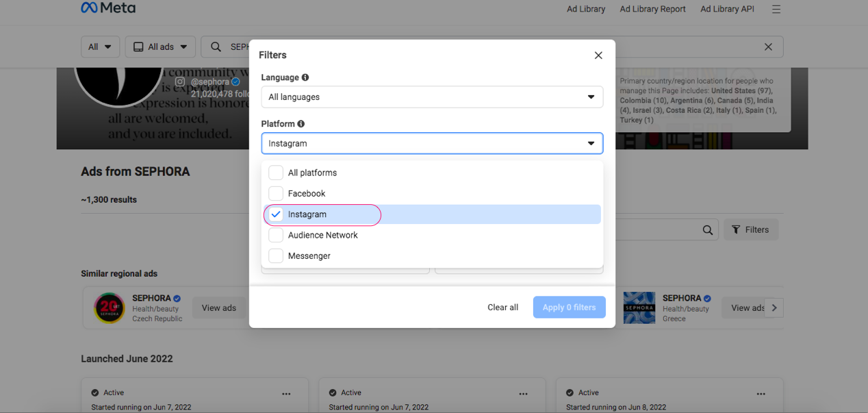Viewport: 868px width, 413px height.
Task: Click the Meta logo
Action: (108, 8)
